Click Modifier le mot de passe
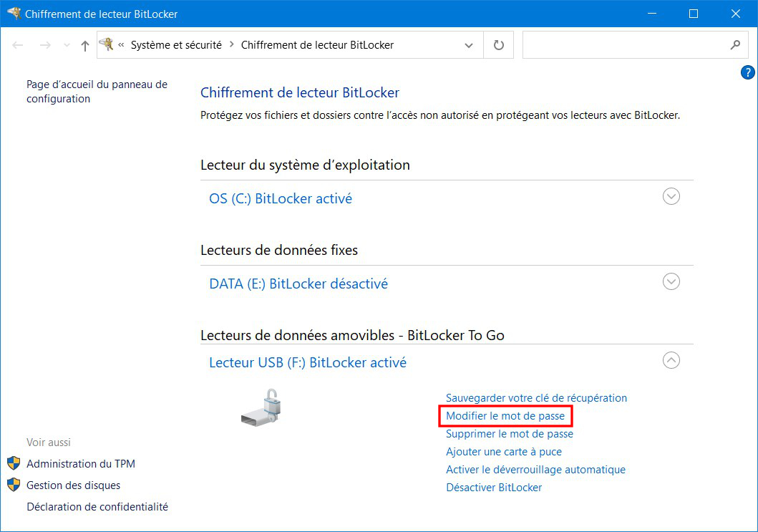 505,415
